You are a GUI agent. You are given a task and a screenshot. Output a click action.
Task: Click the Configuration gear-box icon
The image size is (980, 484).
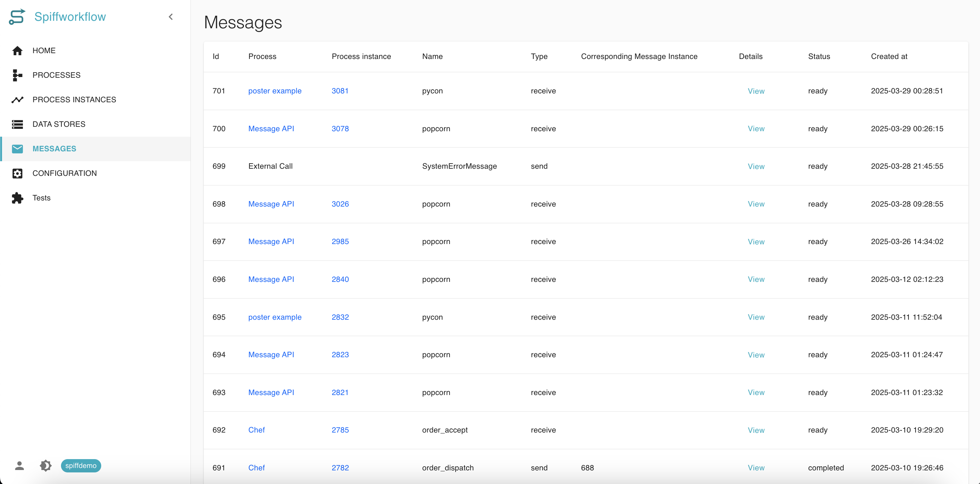pos(17,173)
